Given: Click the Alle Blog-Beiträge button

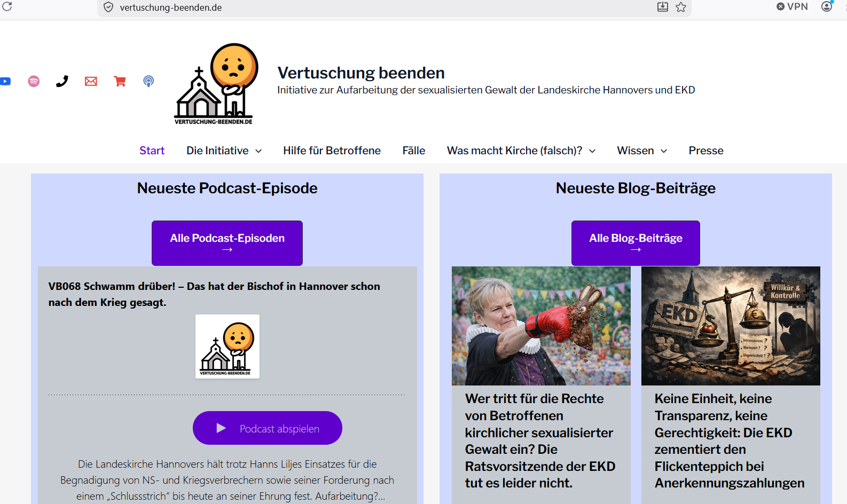Looking at the screenshot, I should click(x=636, y=243).
